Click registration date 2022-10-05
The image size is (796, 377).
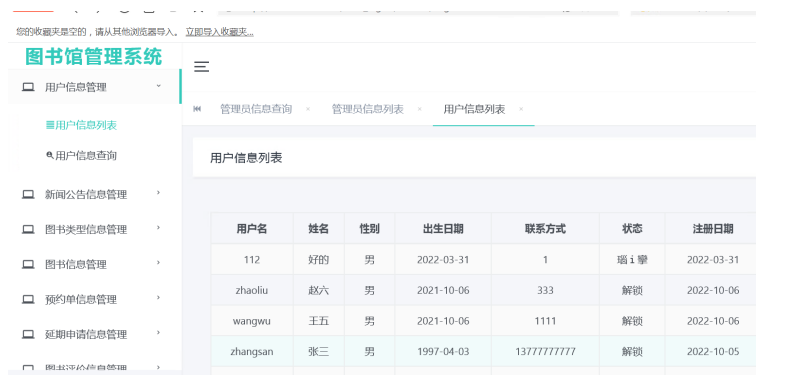[713, 351]
